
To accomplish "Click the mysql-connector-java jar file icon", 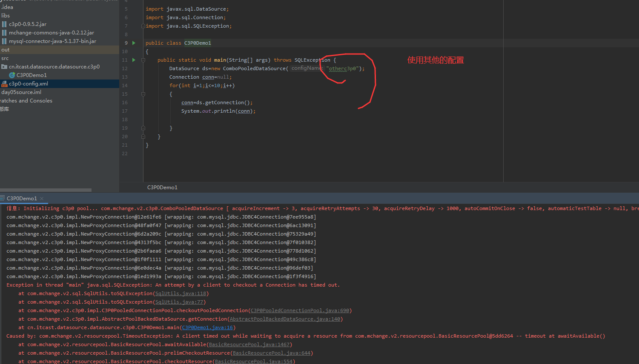I will click(x=4, y=41).
